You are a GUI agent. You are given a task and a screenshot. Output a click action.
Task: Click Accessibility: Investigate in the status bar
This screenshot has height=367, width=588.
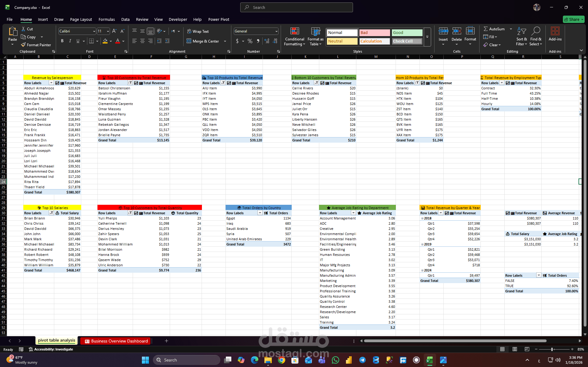pos(51,349)
